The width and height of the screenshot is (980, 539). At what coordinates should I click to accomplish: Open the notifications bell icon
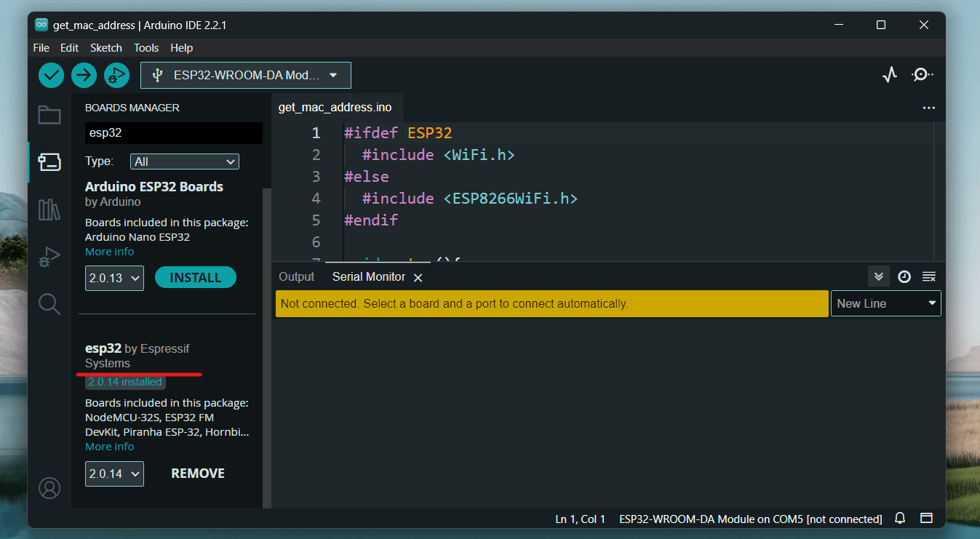click(x=900, y=519)
